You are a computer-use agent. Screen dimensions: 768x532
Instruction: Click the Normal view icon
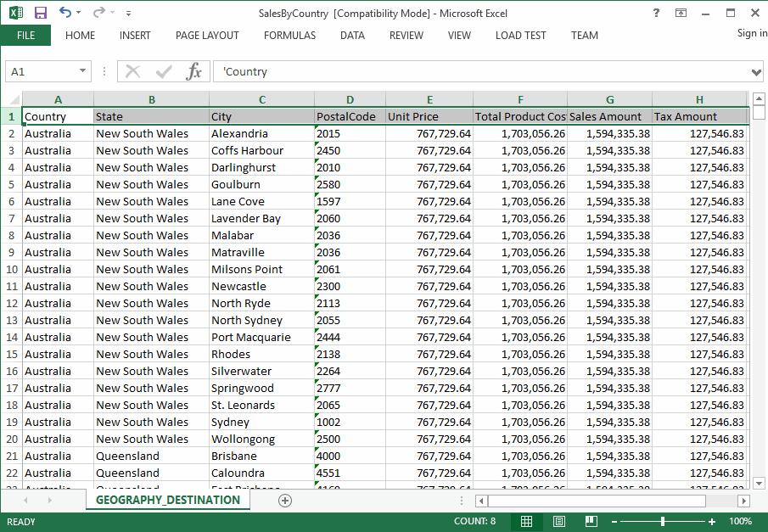[x=526, y=520]
